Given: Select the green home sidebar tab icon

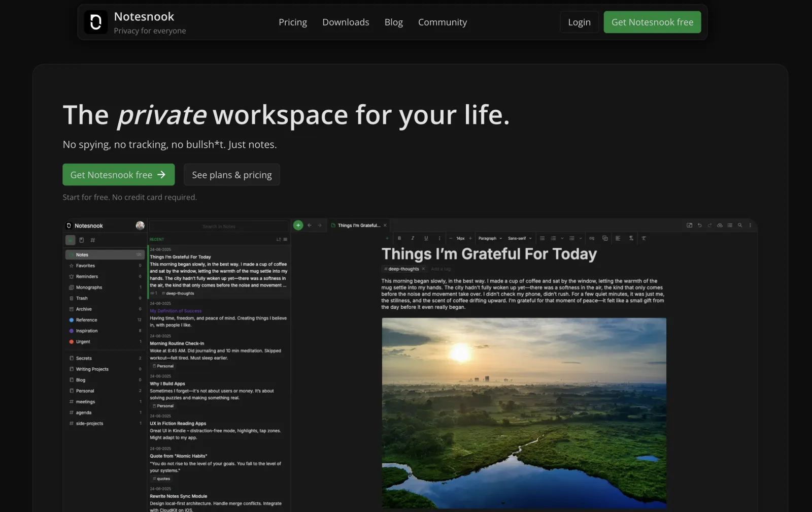Looking at the screenshot, I should point(71,240).
